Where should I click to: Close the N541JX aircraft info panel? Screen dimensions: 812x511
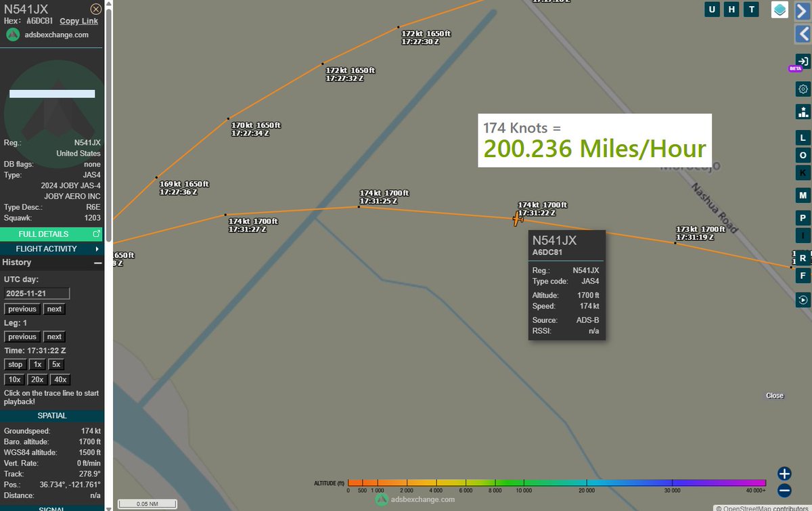click(96, 9)
